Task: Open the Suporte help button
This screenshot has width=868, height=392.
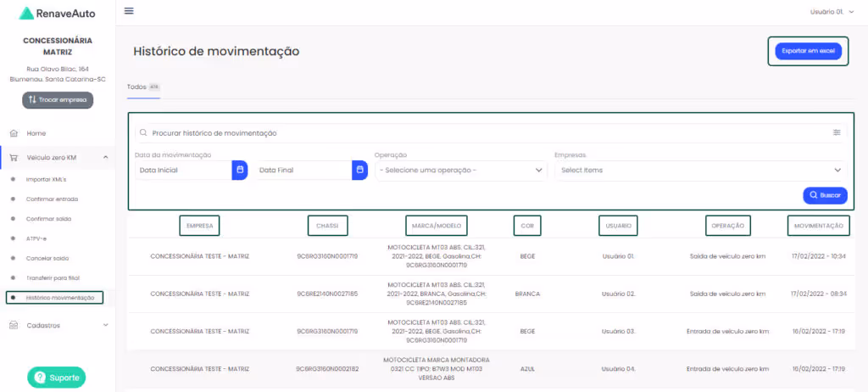Action: (57, 378)
